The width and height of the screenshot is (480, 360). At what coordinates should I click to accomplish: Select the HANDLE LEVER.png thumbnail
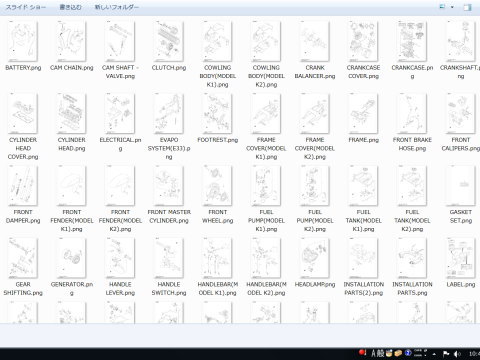coord(120,258)
